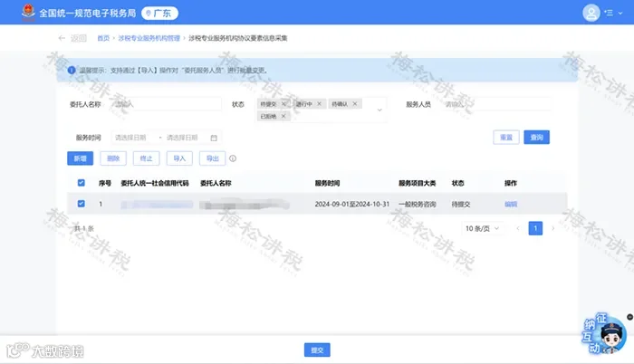Click the 导入 import button
The height and width of the screenshot is (364, 634).
(x=179, y=158)
